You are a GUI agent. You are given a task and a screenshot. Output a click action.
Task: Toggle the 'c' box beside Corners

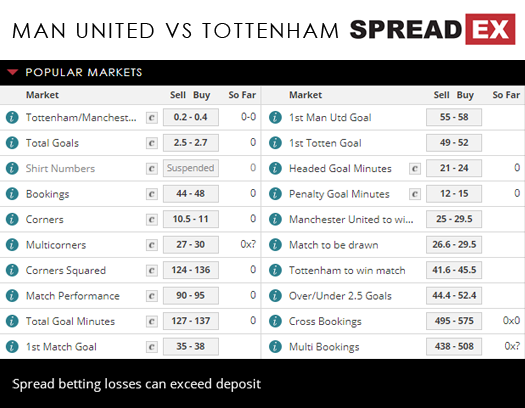pyautogui.click(x=152, y=220)
